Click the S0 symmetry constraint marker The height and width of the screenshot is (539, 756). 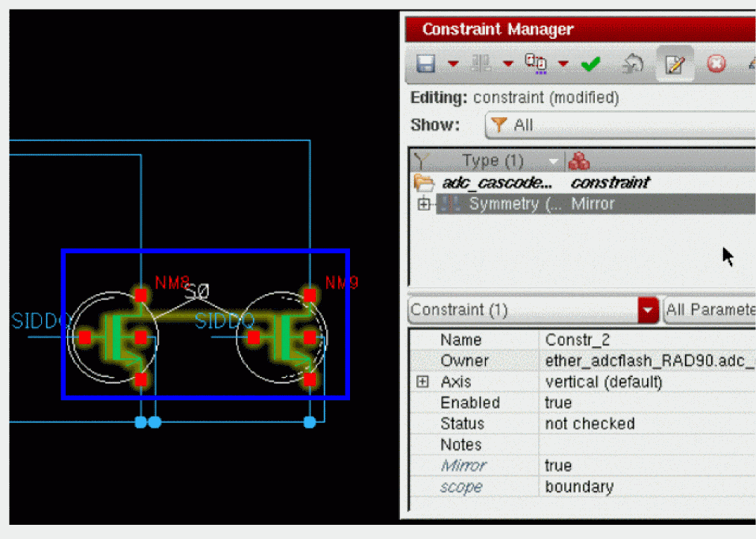pos(197,292)
